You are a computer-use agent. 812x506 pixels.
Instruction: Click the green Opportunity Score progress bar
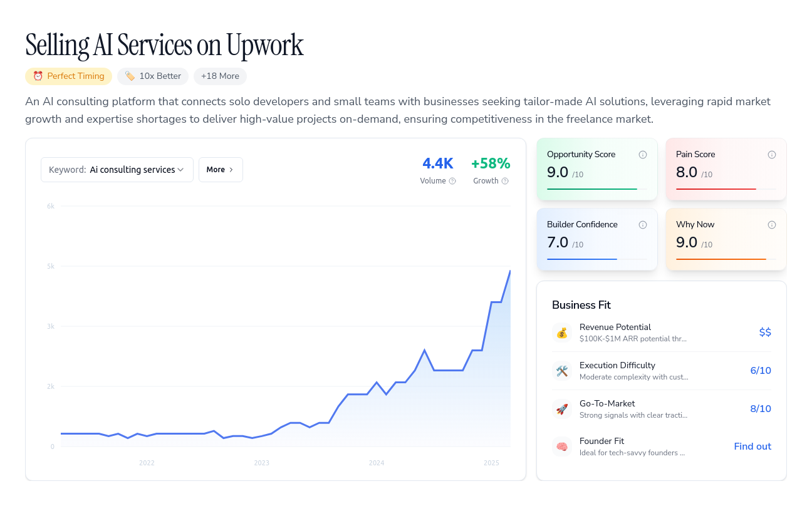click(x=597, y=189)
